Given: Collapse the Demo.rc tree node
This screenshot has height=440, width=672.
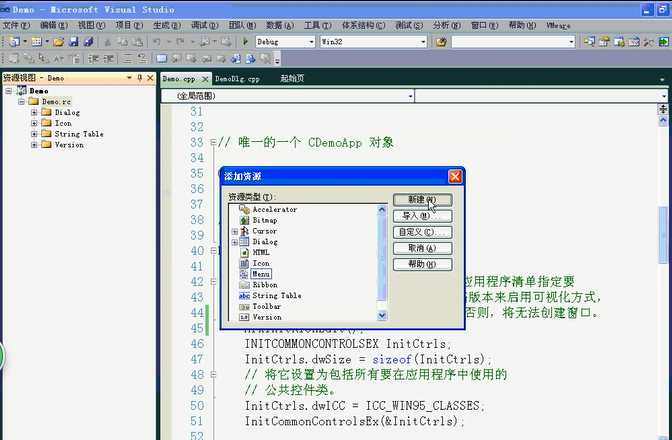Looking at the screenshot, I should [21, 102].
